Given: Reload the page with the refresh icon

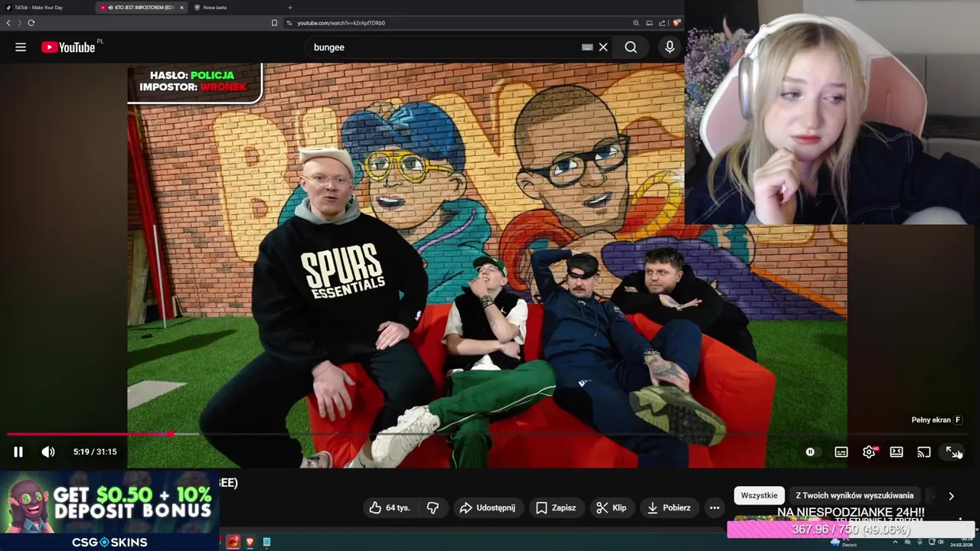Looking at the screenshot, I should 31,23.
